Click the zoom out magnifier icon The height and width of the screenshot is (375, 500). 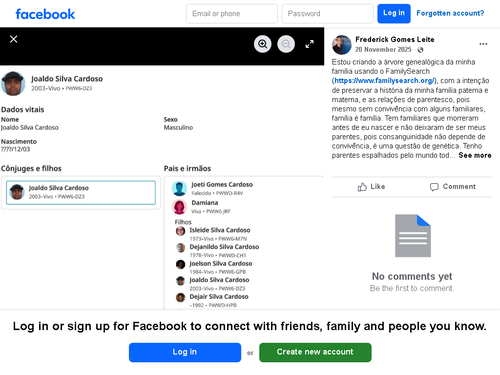(286, 44)
